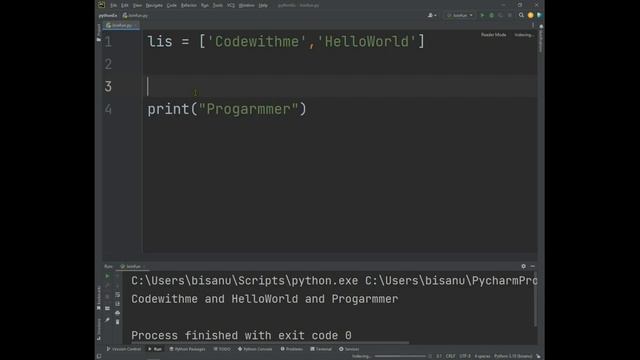Toggle Reader Mode in editor
This screenshot has height=360, width=640.
pyautogui.click(x=493, y=35)
